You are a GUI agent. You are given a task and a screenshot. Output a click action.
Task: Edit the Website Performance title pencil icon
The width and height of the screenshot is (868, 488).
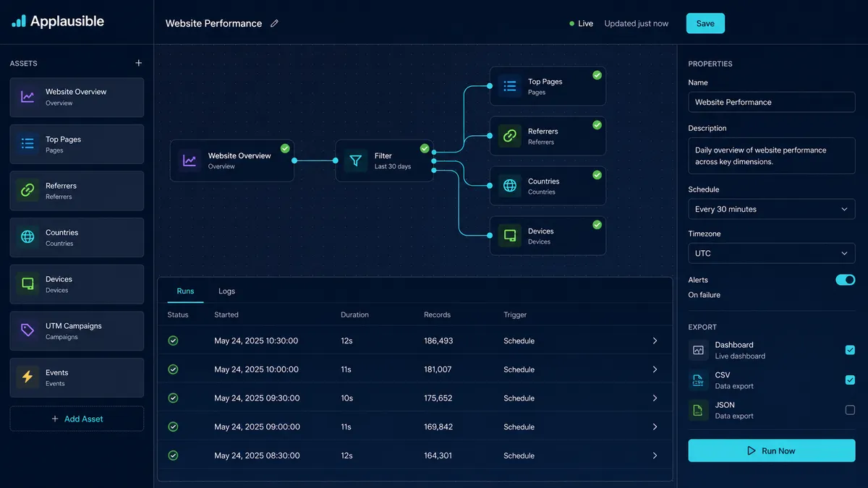click(x=274, y=23)
